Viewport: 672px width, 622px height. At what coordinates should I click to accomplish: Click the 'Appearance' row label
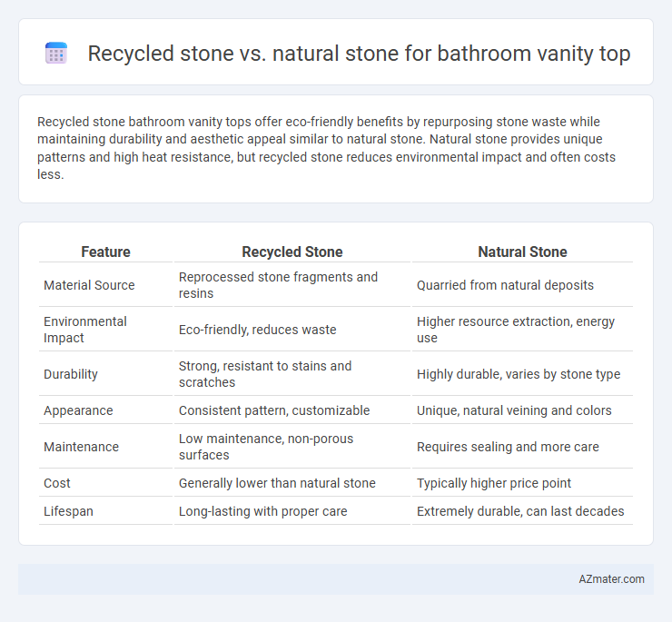click(x=78, y=410)
